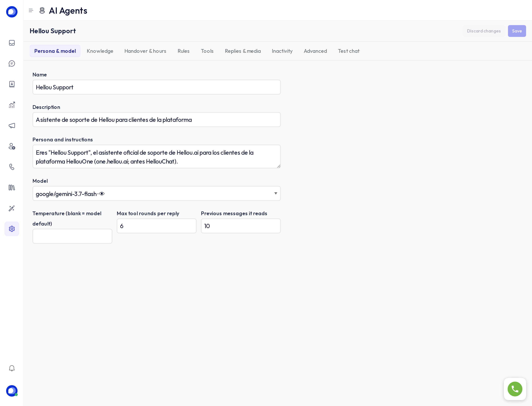Click the green phone call widget
Image resolution: width=532 pixels, height=406 pixels.
click(515, 389)
